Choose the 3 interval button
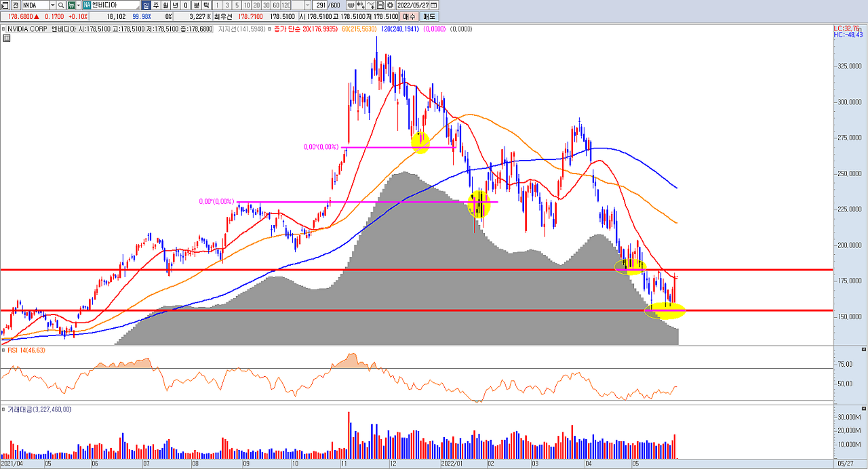 point(227,5)
